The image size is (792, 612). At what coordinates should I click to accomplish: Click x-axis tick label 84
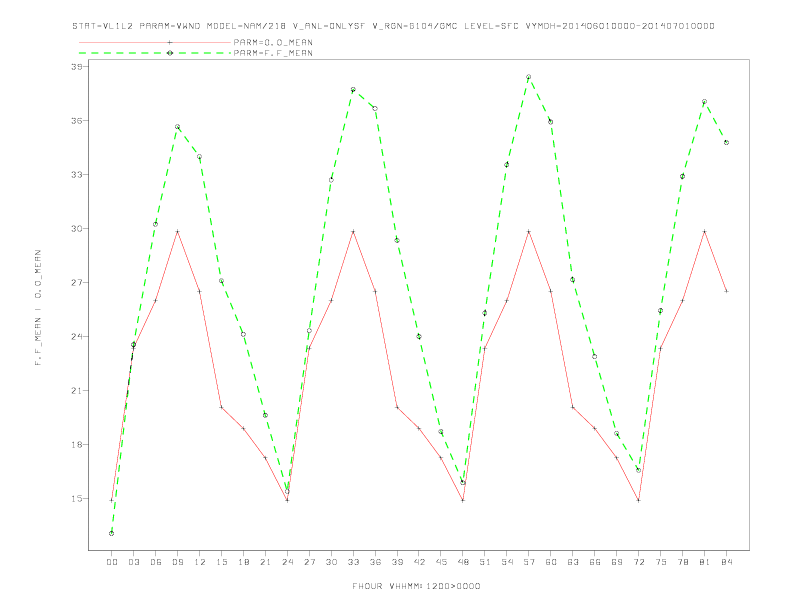pyautogui.click(x=726, y=562)
